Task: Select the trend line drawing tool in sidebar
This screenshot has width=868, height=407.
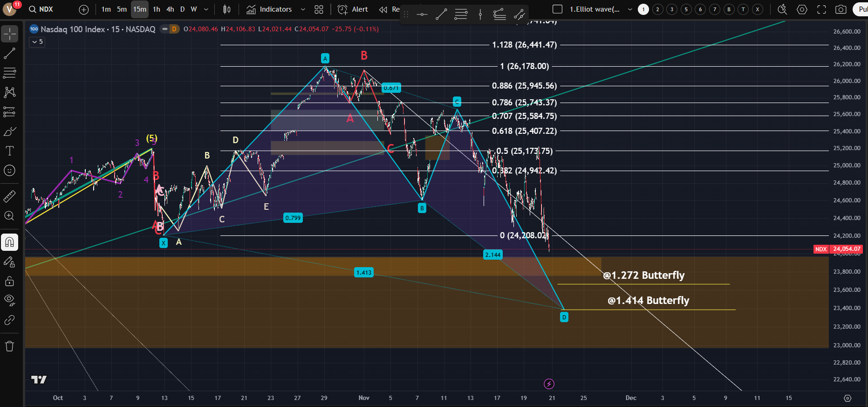Action: coord(9,54)
